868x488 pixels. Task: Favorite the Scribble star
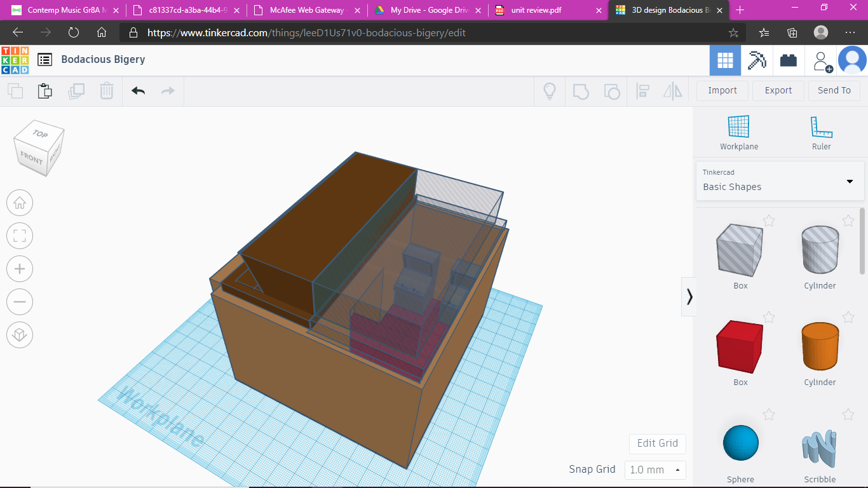(848, 414)
